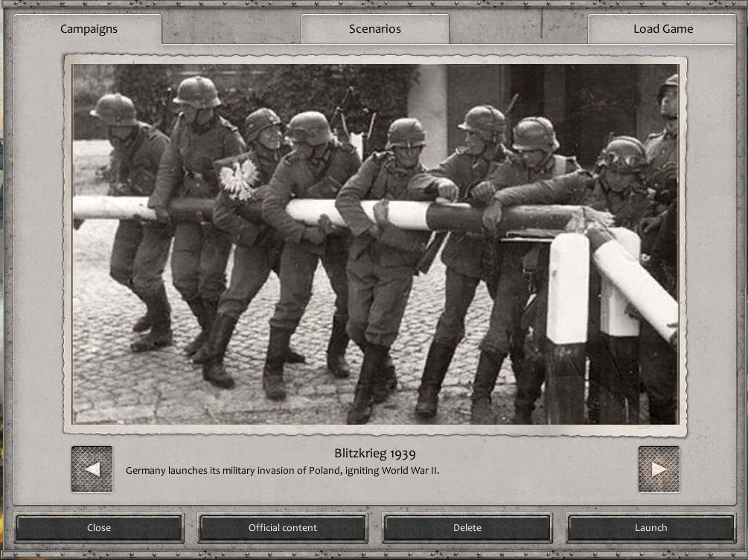The height and width of the screenshot is (560, 748).
Task: Show the next campaign with right arrow
Action: click(659, 469)
